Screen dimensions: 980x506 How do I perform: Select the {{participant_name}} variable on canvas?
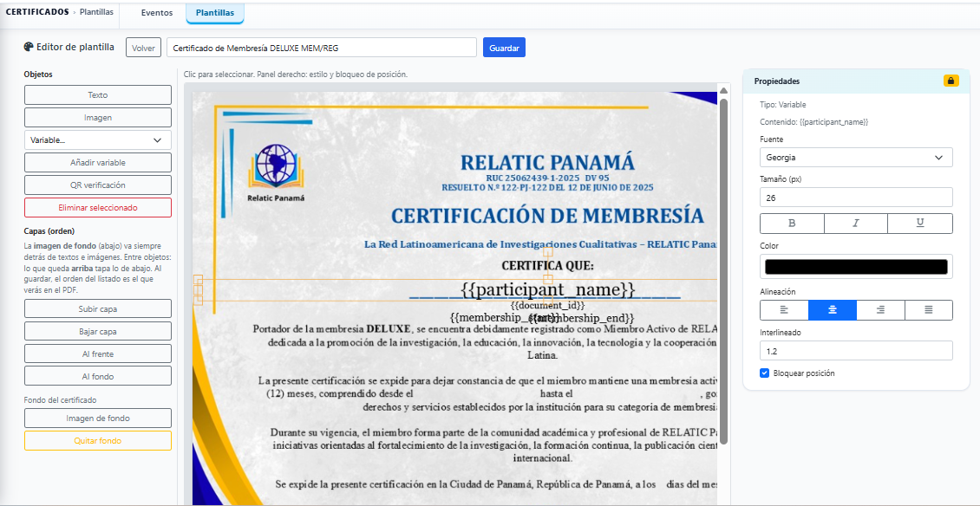547,290
